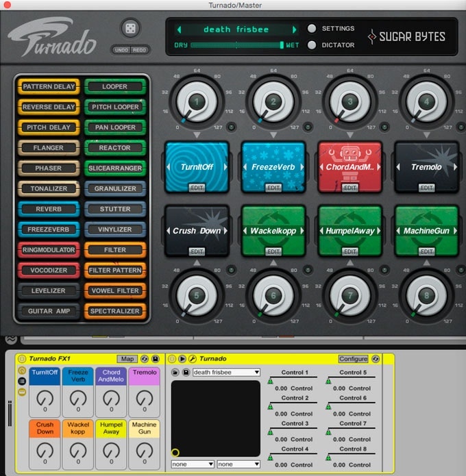Click the Tremolo macro dial

145,399
